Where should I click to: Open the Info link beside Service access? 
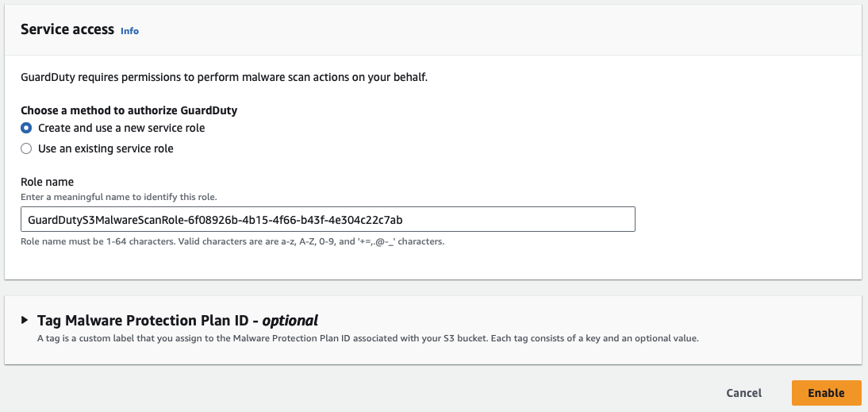(x=129, y=31)
